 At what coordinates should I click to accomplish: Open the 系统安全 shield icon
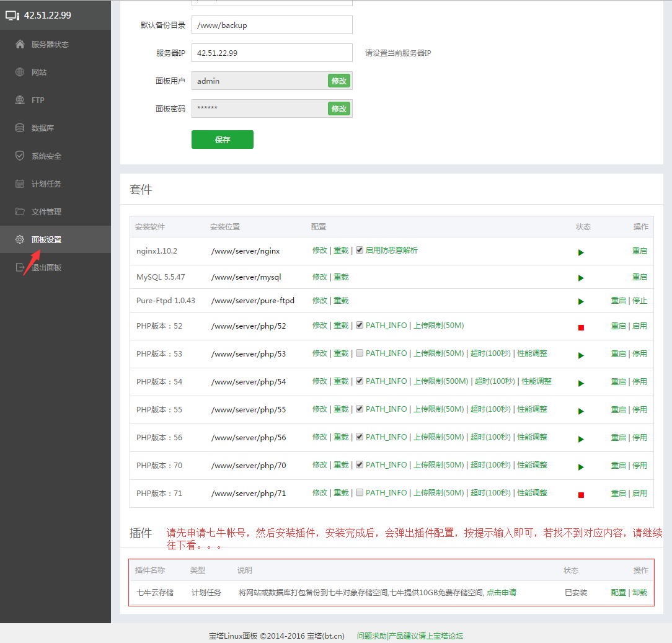20,156
